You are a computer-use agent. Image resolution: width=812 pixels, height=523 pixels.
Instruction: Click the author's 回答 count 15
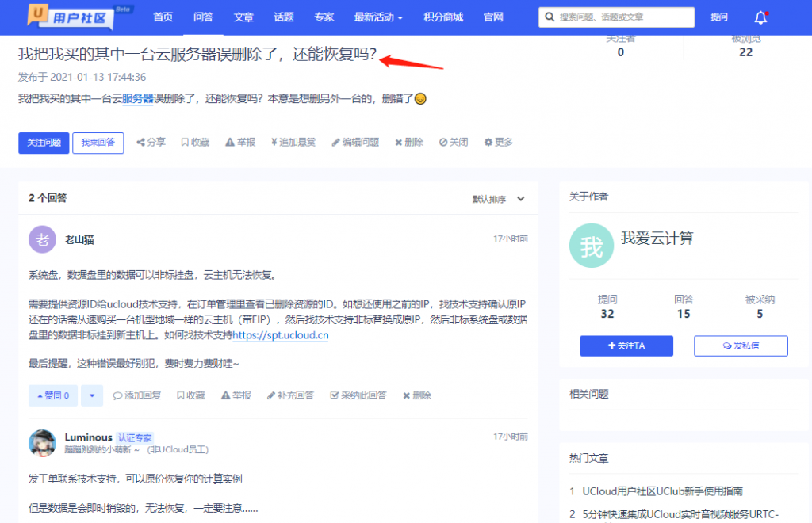(x=684, y=314)
